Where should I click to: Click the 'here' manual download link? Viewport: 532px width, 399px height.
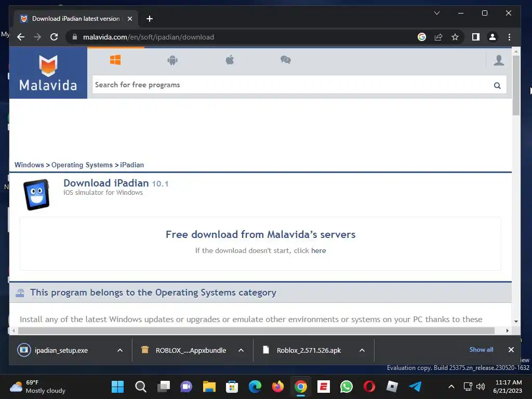(318, 251)
